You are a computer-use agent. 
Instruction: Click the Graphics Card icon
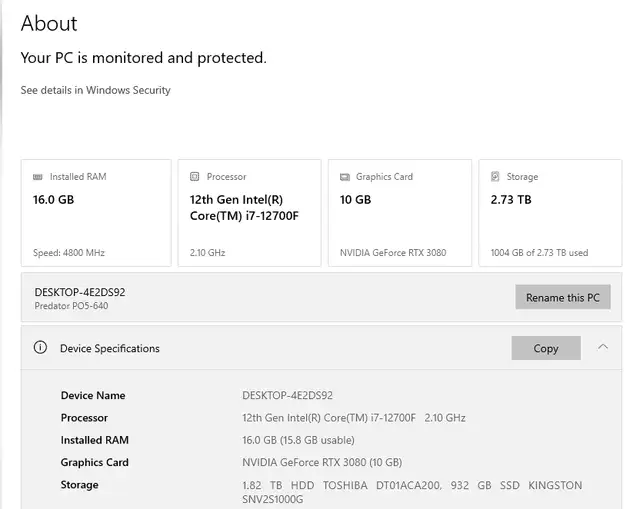[345, 177]
